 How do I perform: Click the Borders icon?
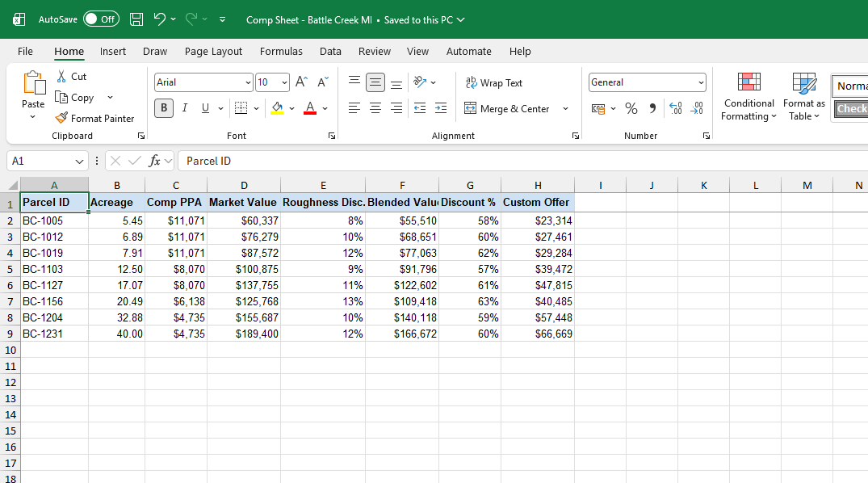pyautogui.click(x=241, y=108)
